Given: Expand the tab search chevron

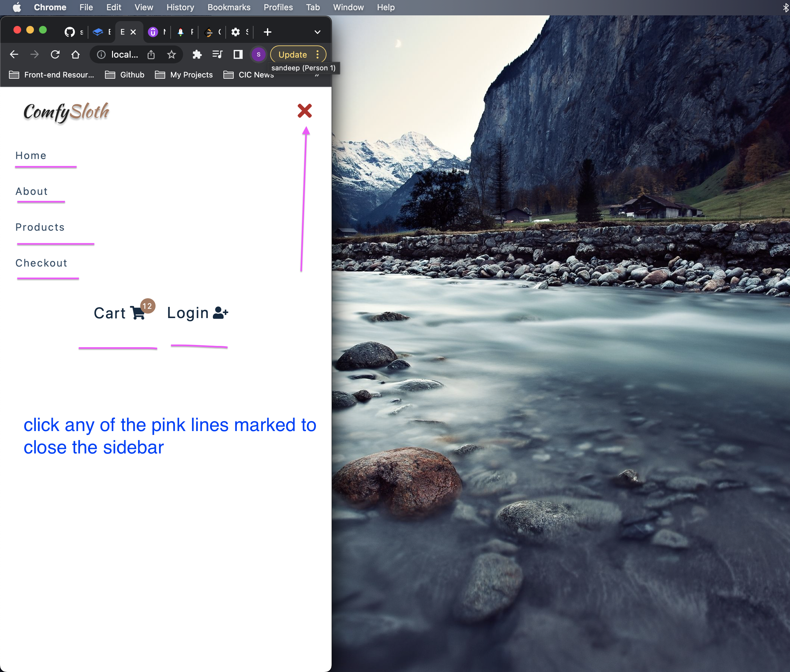Looking at the screenshot, I should (x=317, y=32).
